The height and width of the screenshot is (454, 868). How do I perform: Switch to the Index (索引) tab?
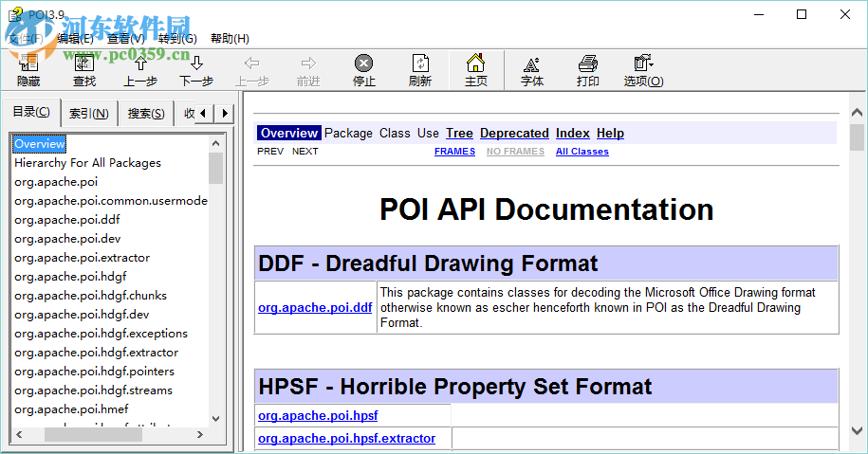click(x=88, y=114)
